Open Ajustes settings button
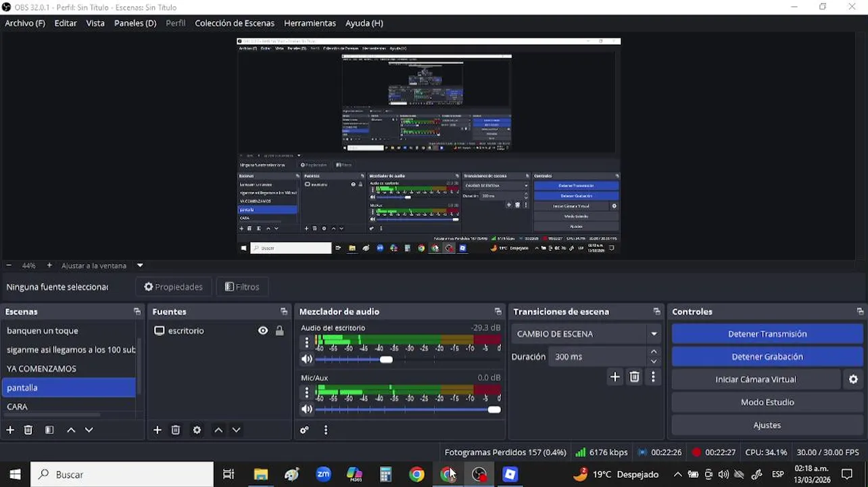This screenshot has height=487, width=868. tap(767, 425)
